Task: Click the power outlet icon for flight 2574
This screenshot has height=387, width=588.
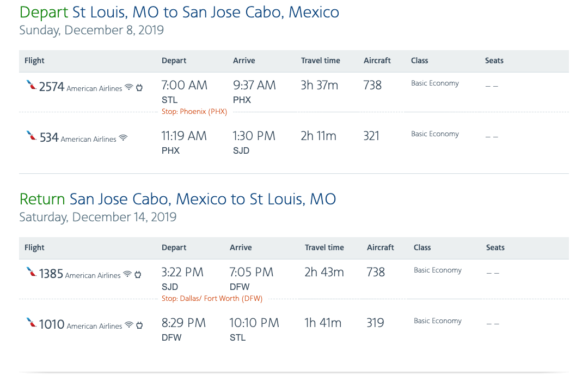Action: tap(139, 87)
